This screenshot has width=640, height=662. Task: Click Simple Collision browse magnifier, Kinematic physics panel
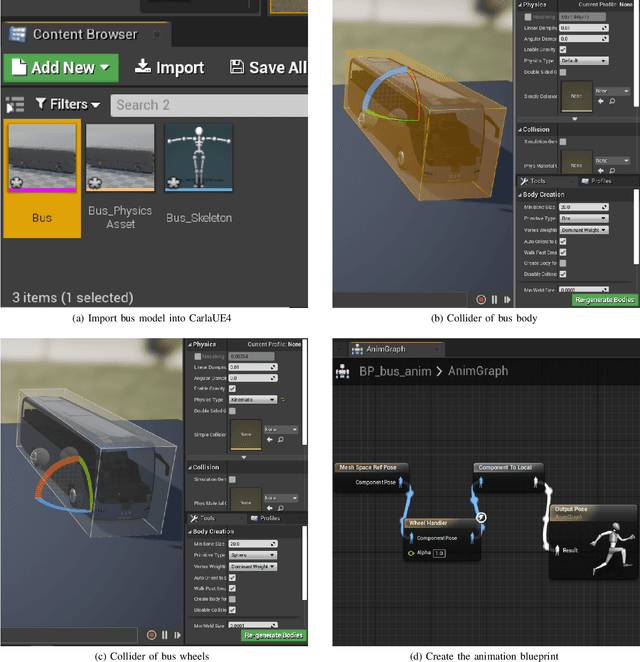click(x=281, y=440)
